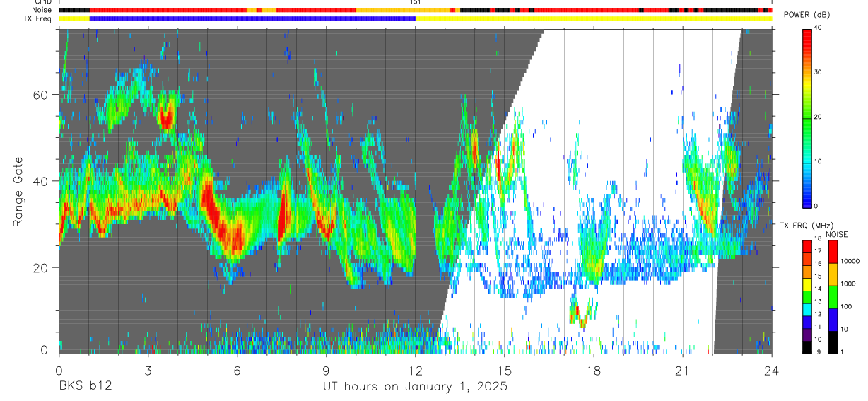Click the x-axis tick label '15'
The height and width of the screenshot is (401, 868).
coord(505,370)
